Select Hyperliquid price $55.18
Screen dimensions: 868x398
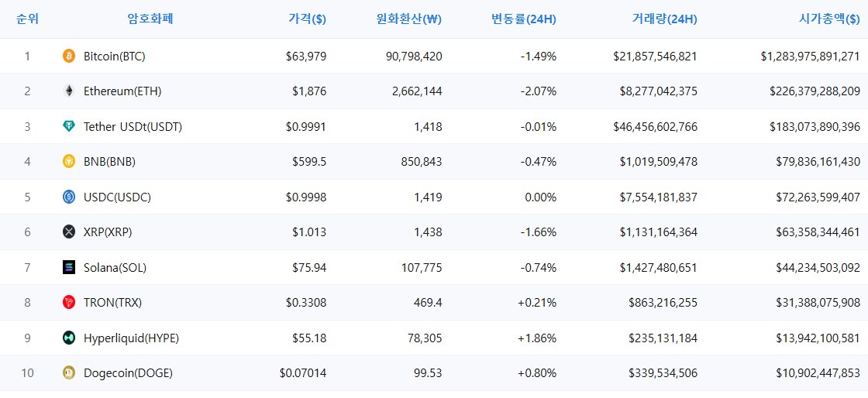coord(309,338)
